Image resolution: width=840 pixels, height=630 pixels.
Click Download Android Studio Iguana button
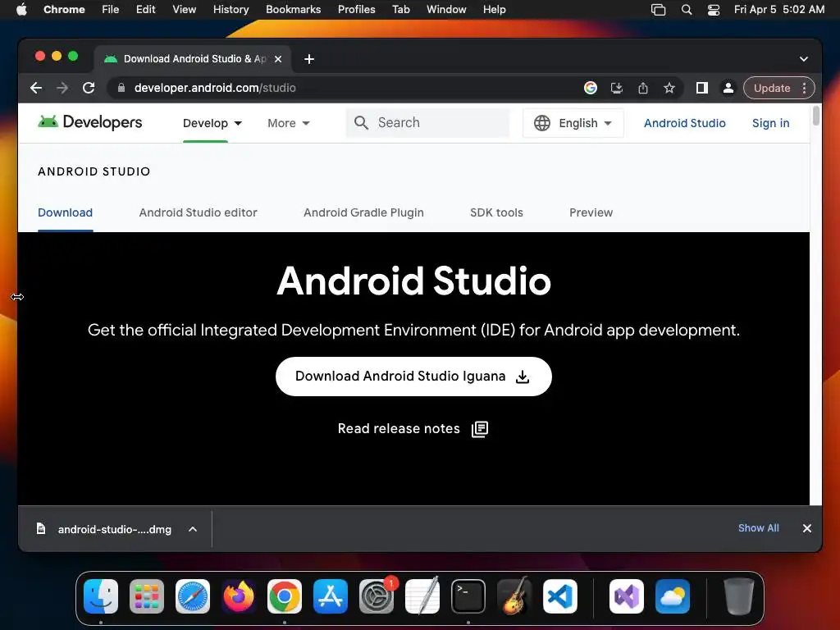[x=413, y=377]
